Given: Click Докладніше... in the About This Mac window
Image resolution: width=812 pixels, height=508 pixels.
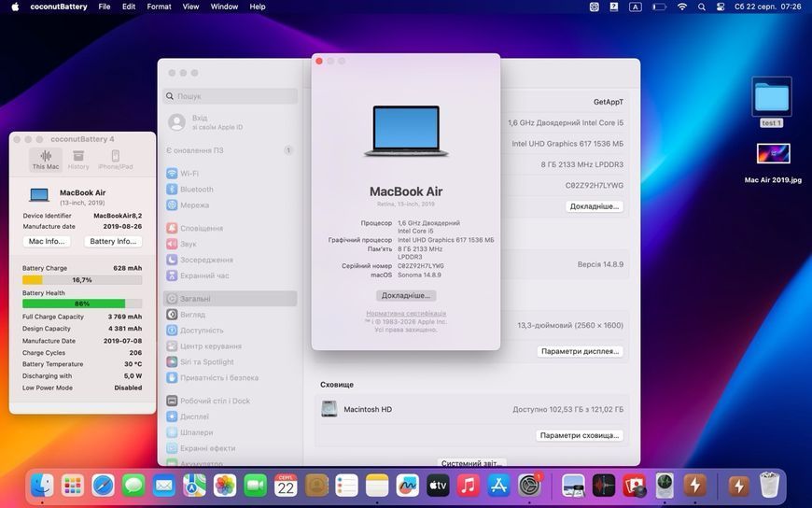Looking at the screenshot, I should click(406, 295).
